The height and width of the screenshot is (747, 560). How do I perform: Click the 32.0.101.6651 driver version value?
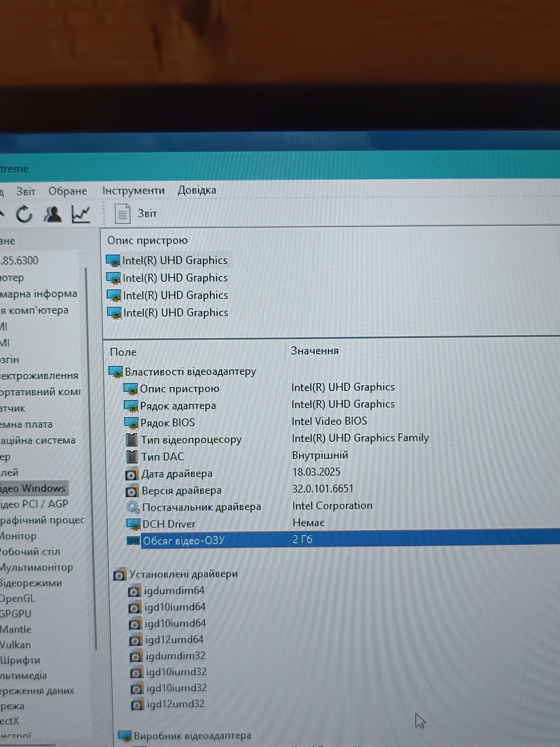point(323,489)
